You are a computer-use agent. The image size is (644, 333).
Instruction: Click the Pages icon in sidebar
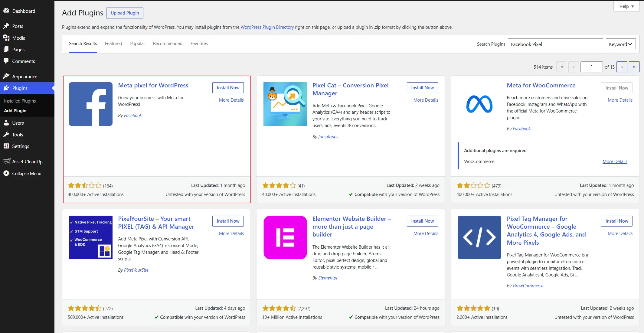click(x=6, y=49)
